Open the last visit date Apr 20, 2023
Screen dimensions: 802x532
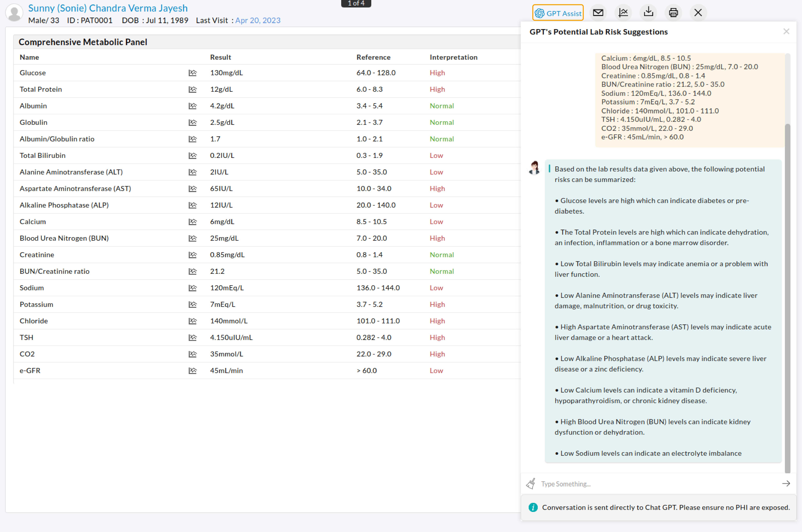pos(258,20)
